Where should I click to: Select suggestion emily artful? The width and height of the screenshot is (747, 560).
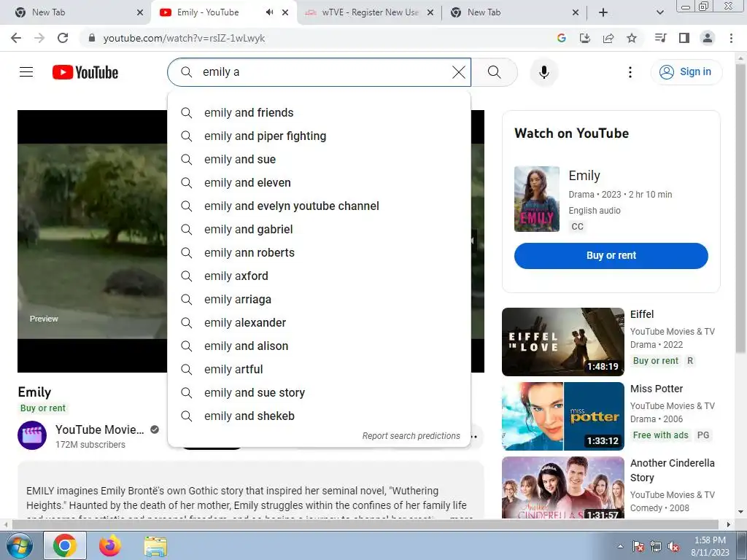(x=320, y=369)
